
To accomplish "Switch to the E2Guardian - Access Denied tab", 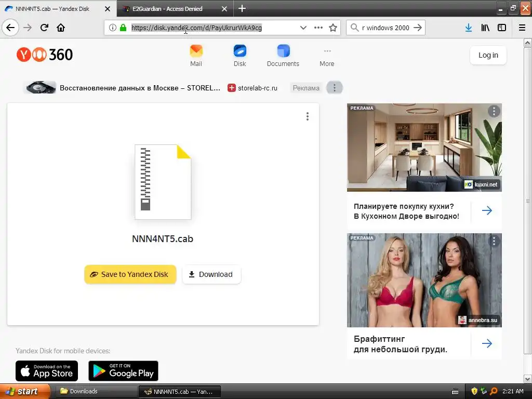I will (x=167, y=9).
